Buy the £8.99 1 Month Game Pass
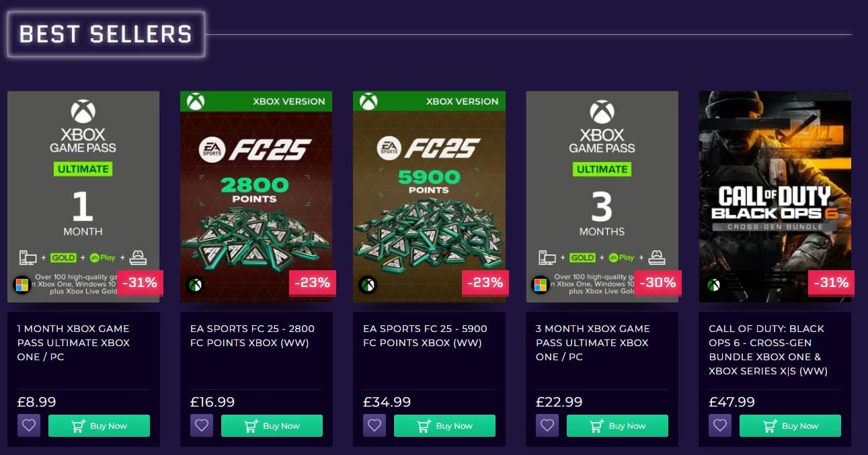This screenshot has width=868, height=455. click(99, 425)
